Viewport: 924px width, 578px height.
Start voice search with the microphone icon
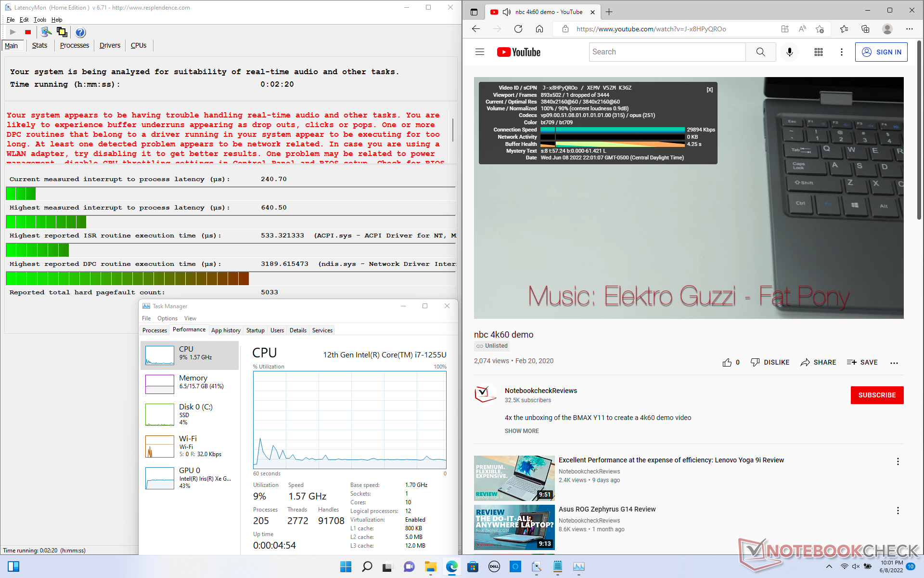click(790, 52)
